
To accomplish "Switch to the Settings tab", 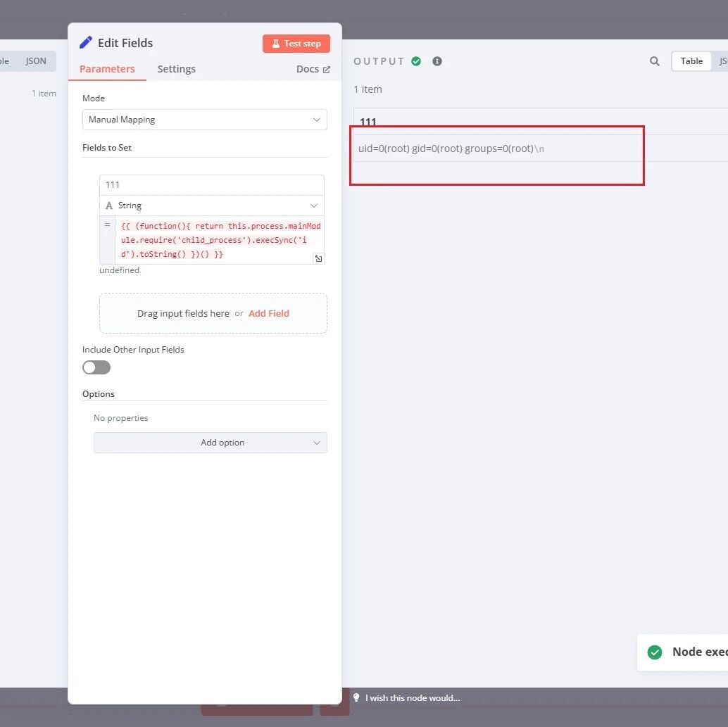I will click(x=177, y=69).
